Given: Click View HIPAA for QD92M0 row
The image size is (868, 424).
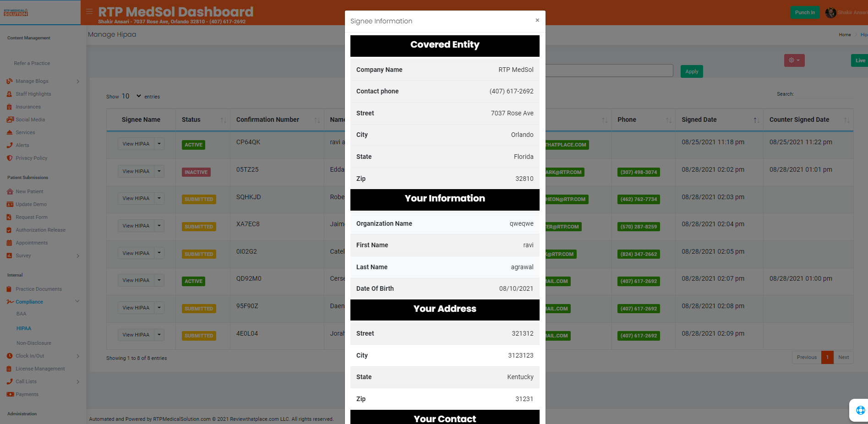Looking at the screenshot, I should pos(136,280).
